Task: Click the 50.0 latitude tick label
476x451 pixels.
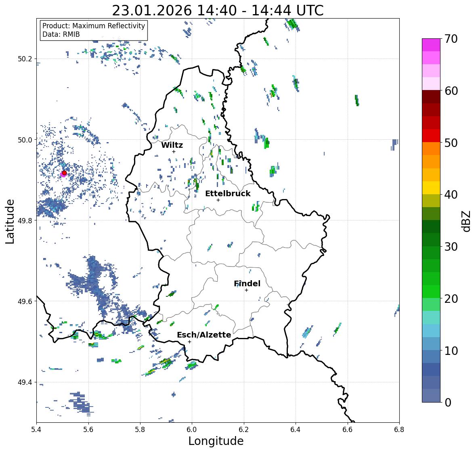Action: coord(25,140)
